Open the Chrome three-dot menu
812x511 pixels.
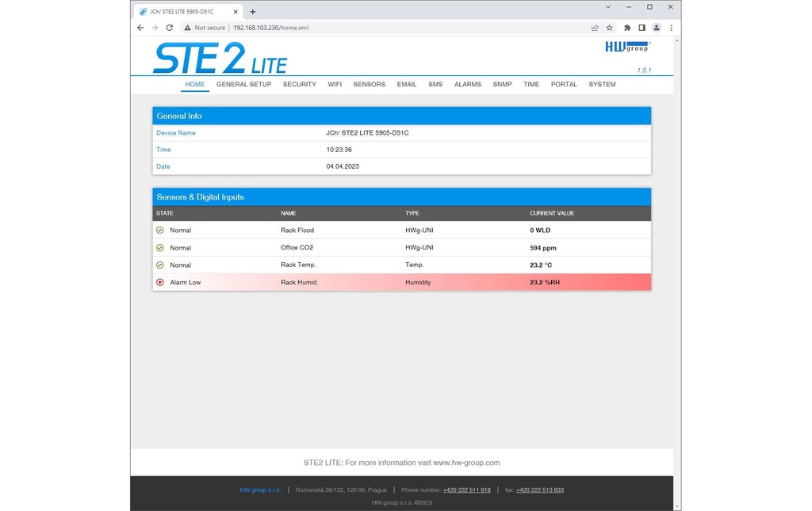pyautogui.click(x=671, y=28)
